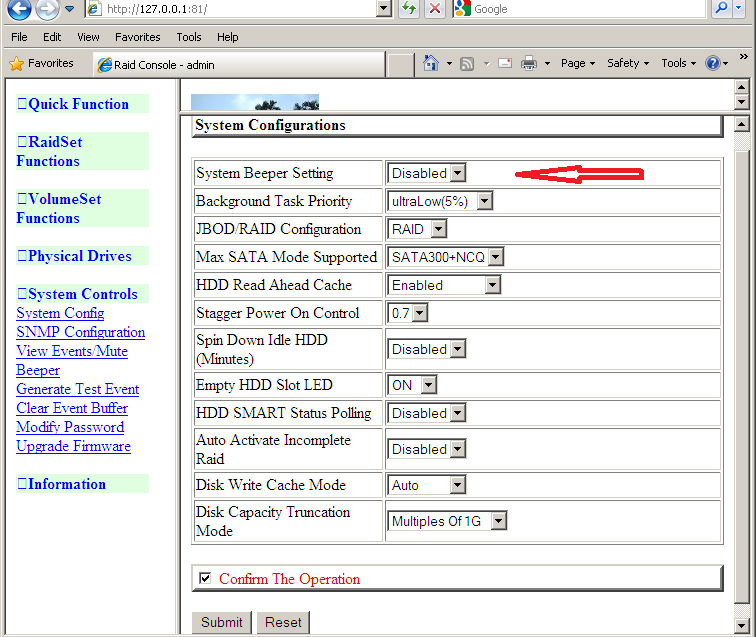Select the Raid Console - admin tab
This screenshot has height=637, width=756.
pos(240,65)
